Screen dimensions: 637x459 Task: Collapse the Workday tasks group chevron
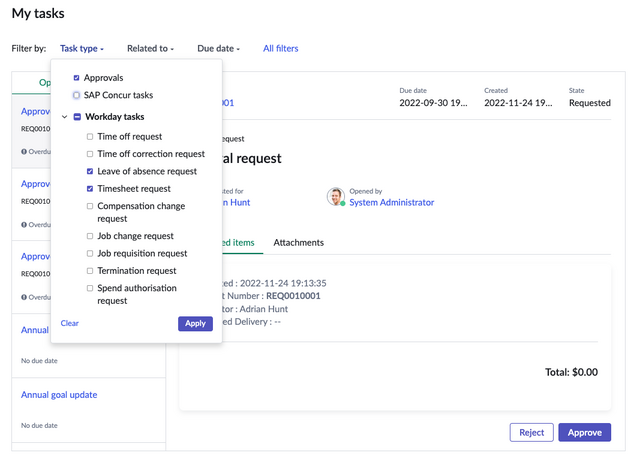(x=64, y=117)
